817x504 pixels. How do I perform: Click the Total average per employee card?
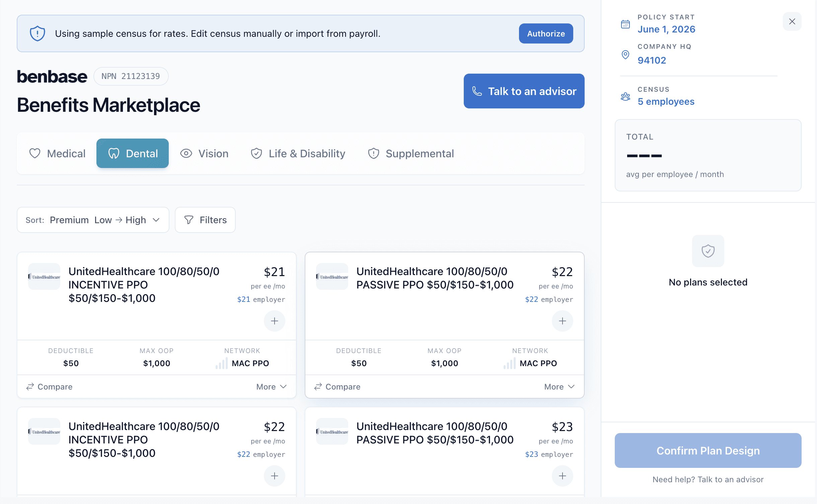pyautogui.click(x=708, y=155)
